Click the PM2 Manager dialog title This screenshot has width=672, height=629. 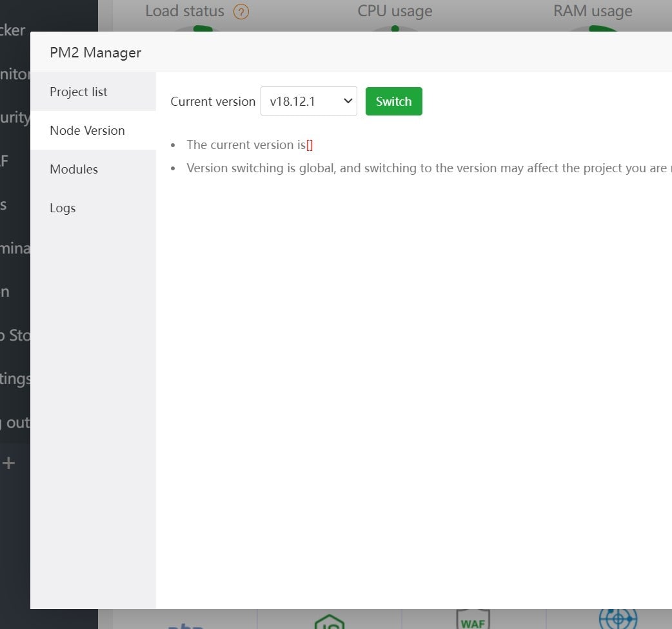coord(95,52)
